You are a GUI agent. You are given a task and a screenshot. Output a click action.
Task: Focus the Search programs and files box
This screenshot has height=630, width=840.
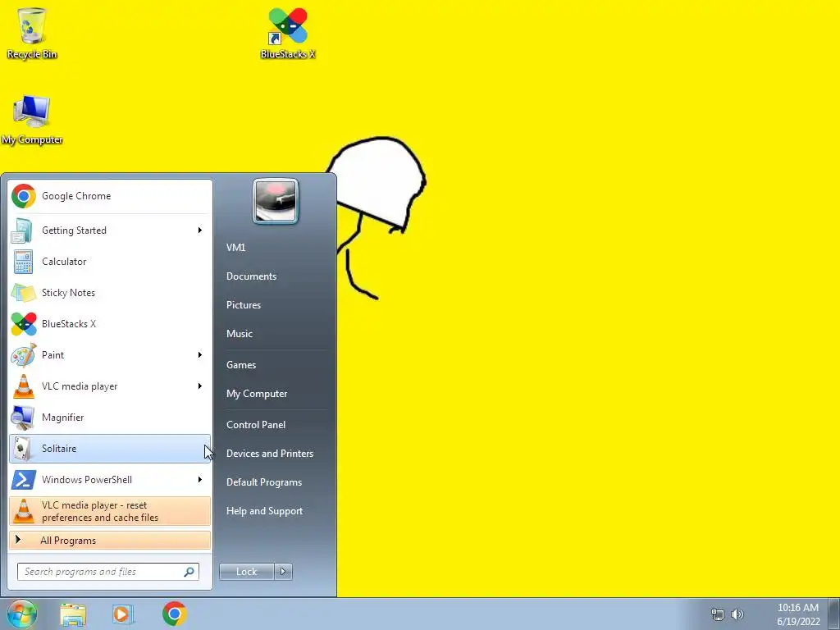pyautogui.click(x=108, y=572)
